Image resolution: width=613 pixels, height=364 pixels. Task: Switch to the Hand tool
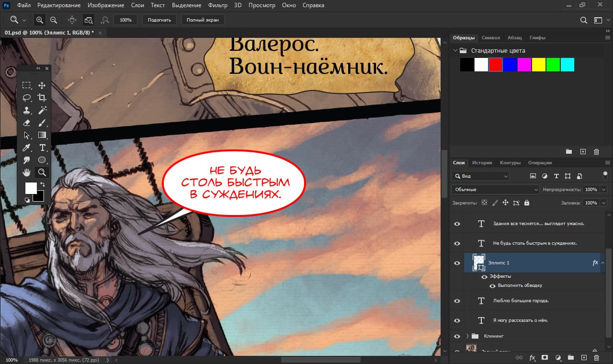coord(27,172)
